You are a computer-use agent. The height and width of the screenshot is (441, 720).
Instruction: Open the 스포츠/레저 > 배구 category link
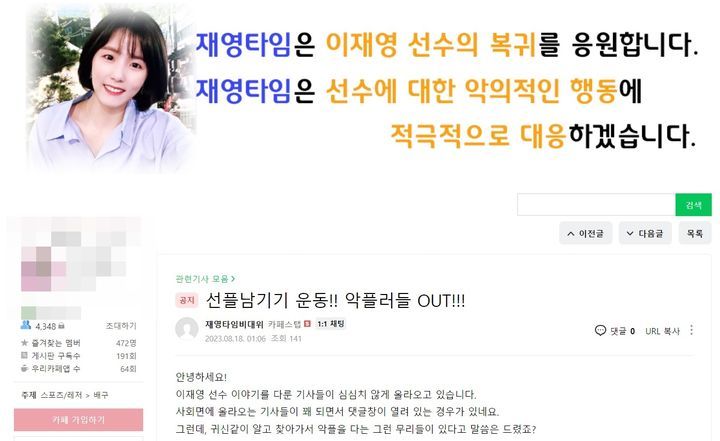74,395
